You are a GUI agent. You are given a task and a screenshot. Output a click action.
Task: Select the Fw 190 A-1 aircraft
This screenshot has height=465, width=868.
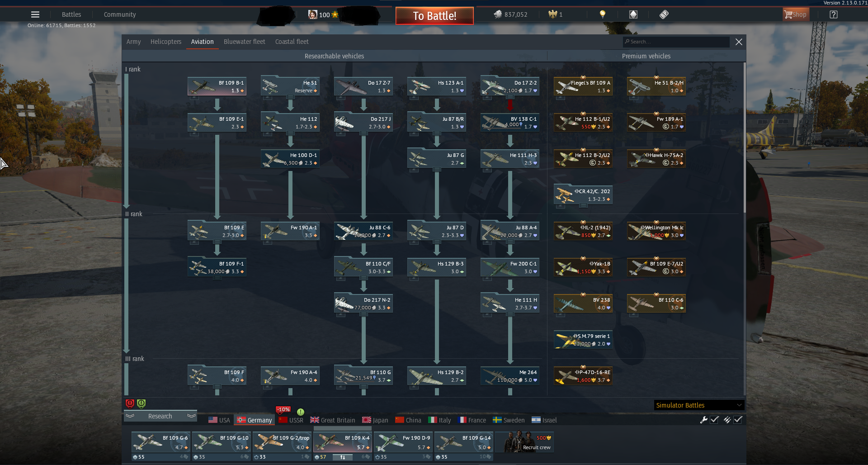290,231
